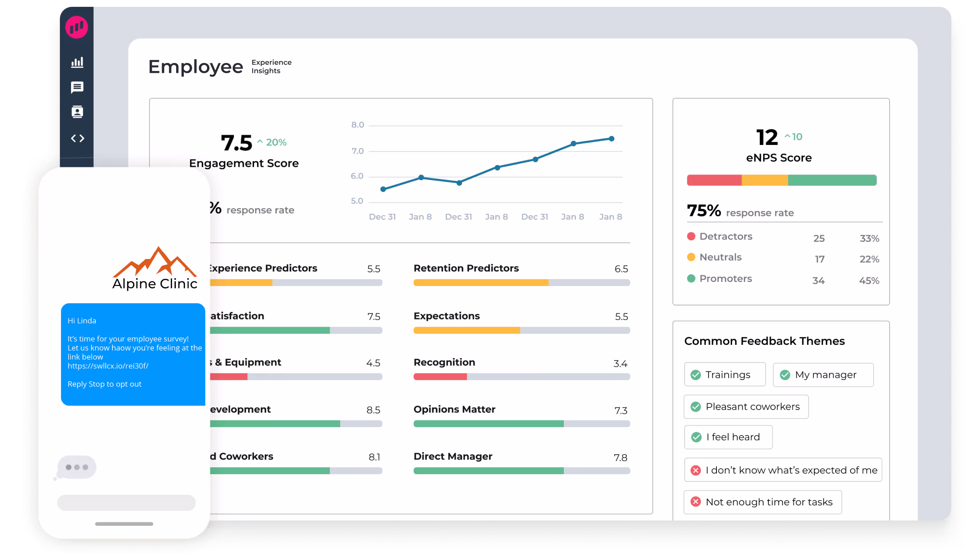Click the Experience Predictors heading
The image size is (972, 560).
tap(263, 269)
